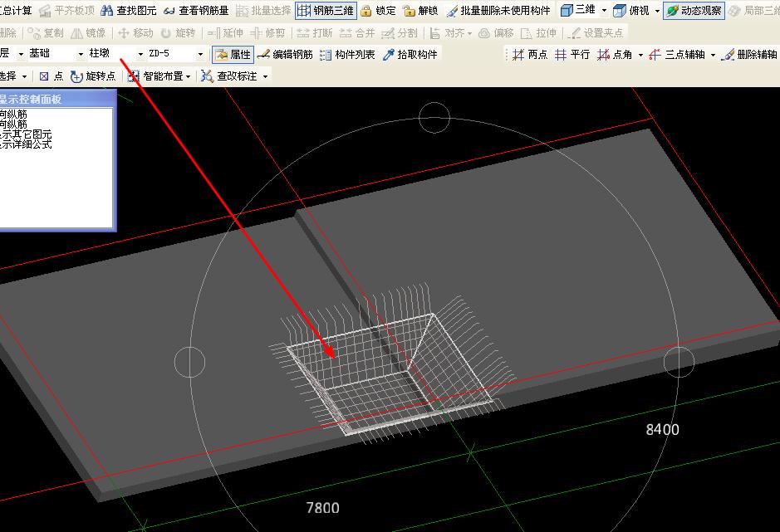Click 两点 two-point axis tool

[x=530, y=54]
